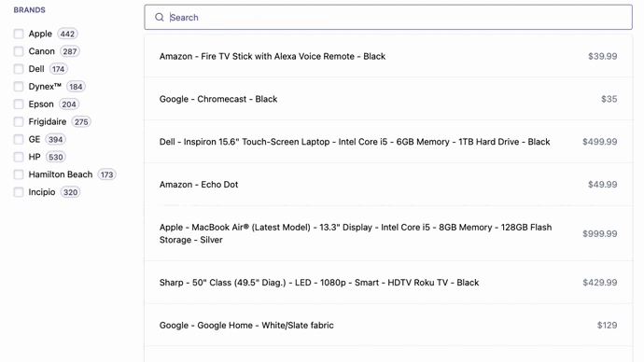This screenshot has width=644, height=362.
Task: Click the $129 Google Home price
Action: tap(607, 325)
